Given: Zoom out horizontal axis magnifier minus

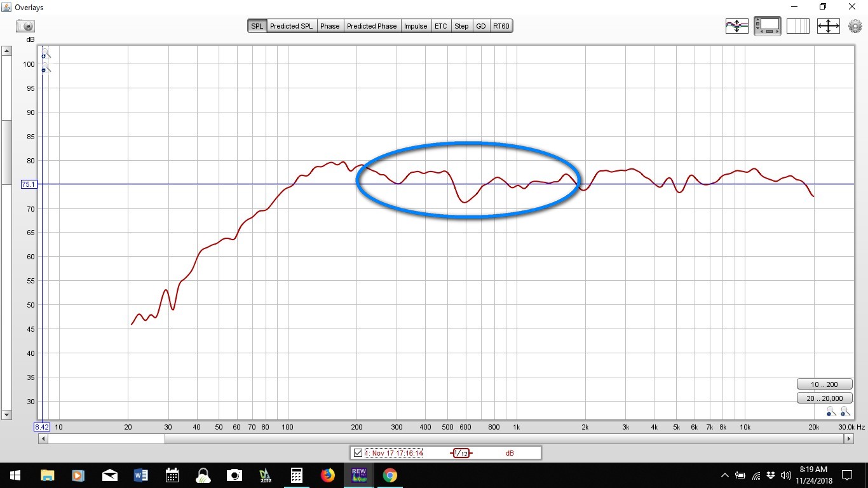Looking at the screenshot, I should (832, 412).
